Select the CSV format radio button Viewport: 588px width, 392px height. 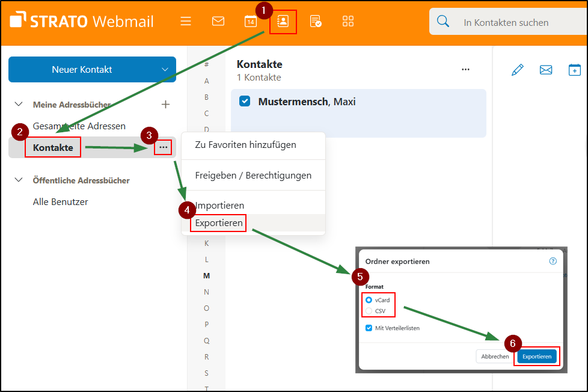click(x=369, y=311)
